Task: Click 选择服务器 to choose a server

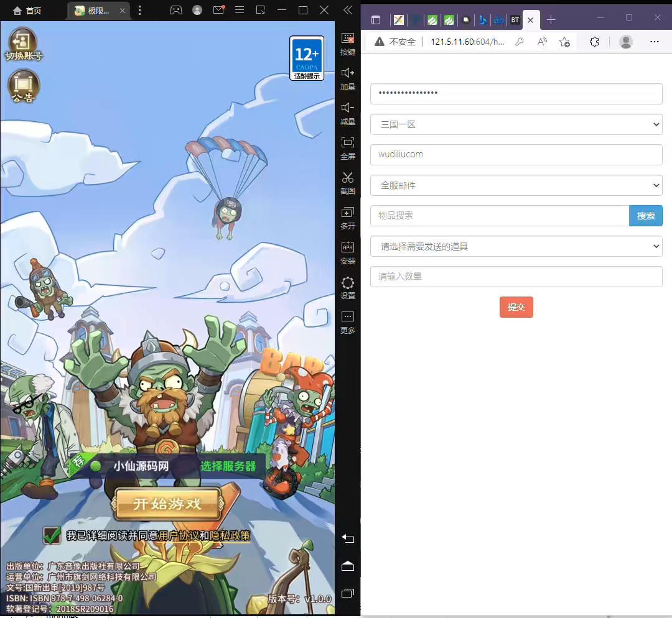Action: click(228, 466)
